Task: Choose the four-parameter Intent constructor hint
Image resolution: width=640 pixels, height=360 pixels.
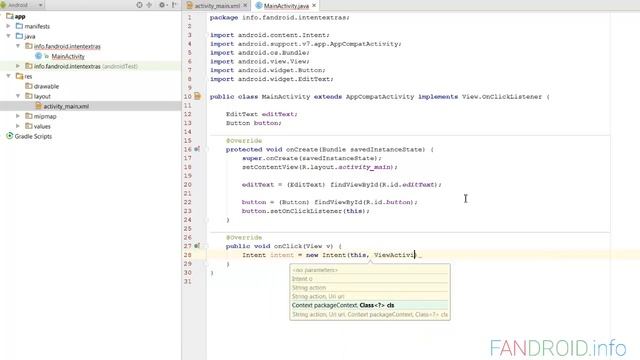Action: point(370,315)
